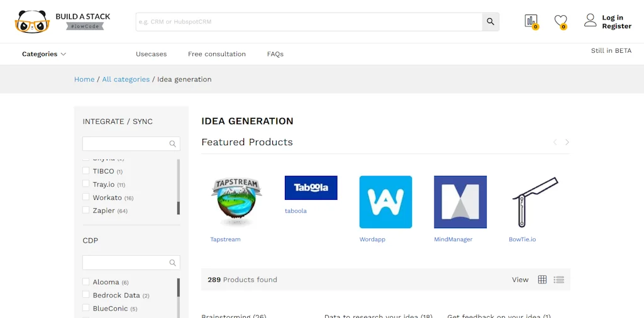644x318 pixels.
Task: Open the Free consultation menu item
Action: (216, 54)
